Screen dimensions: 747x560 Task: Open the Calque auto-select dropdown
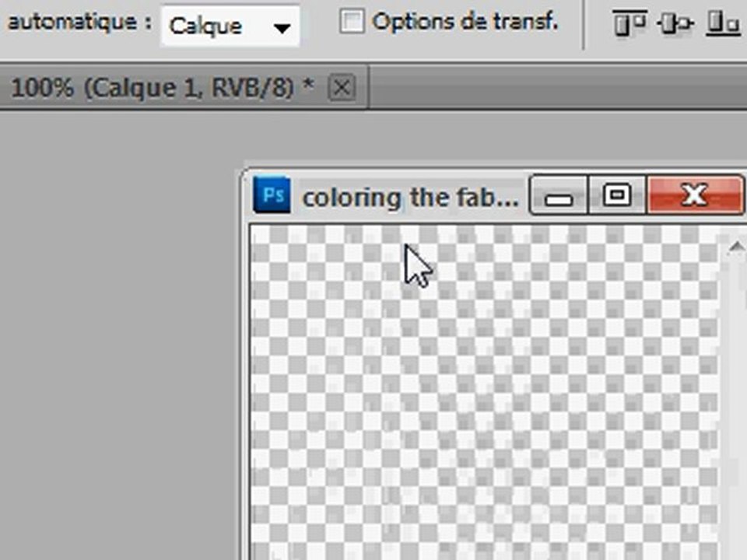click(230, 26)
